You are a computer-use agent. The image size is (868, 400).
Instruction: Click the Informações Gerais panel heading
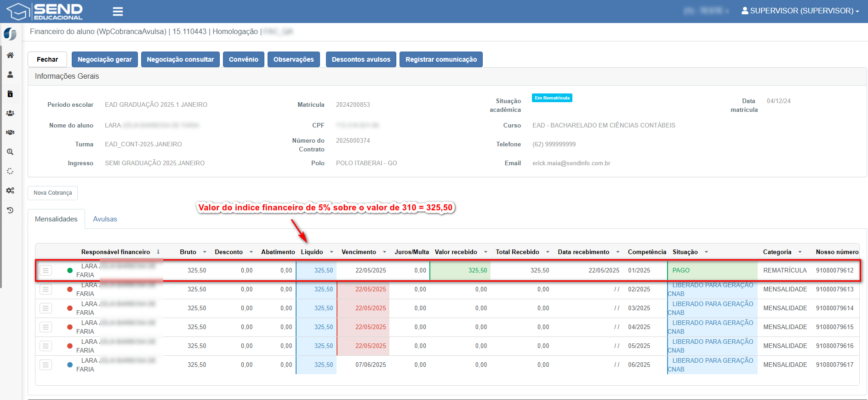[67, 76]
